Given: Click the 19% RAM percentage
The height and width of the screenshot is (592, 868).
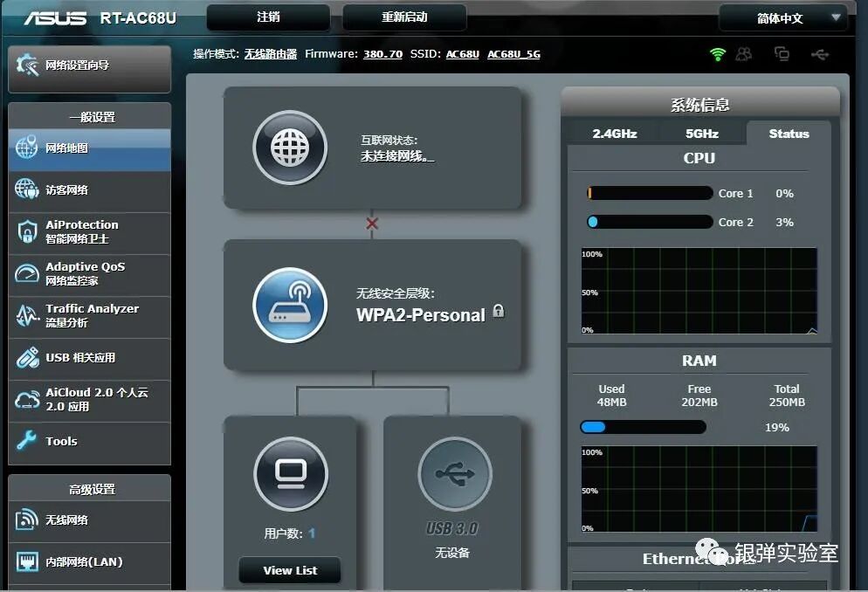Looking at the screenshot, I should tap(776, 428).
